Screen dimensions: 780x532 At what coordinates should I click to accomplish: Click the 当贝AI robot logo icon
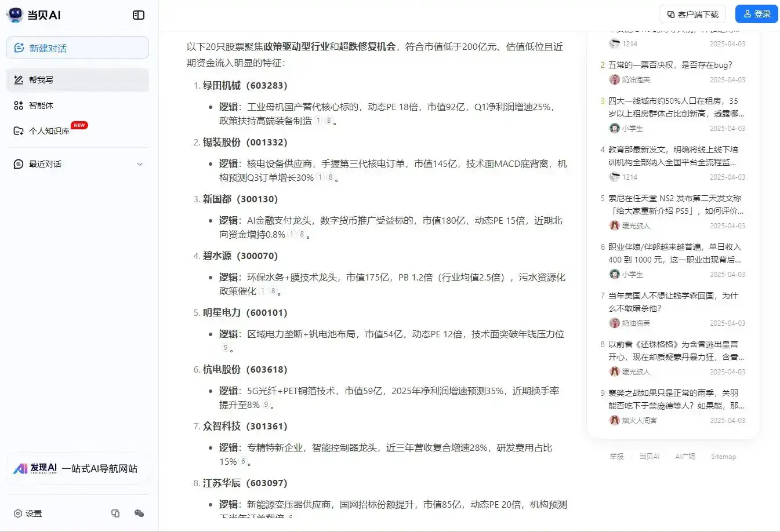[14, 14]
